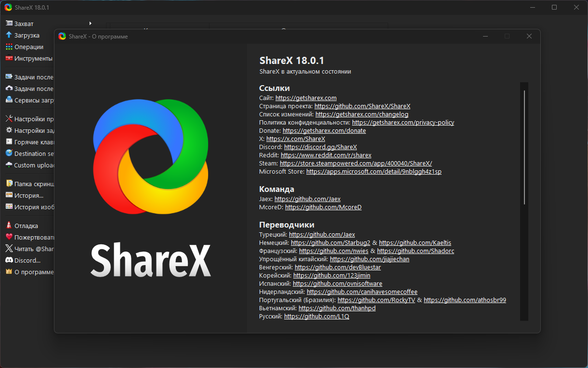Viewport: 588px width, 368px height.
Task: Open the devBluestar GitHub link
Action: point(338,267)
